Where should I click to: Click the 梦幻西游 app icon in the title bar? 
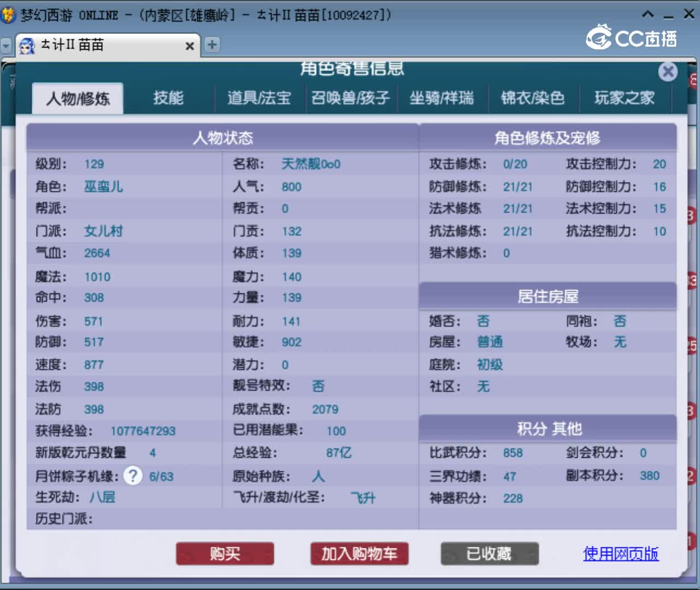click(8, 14)
